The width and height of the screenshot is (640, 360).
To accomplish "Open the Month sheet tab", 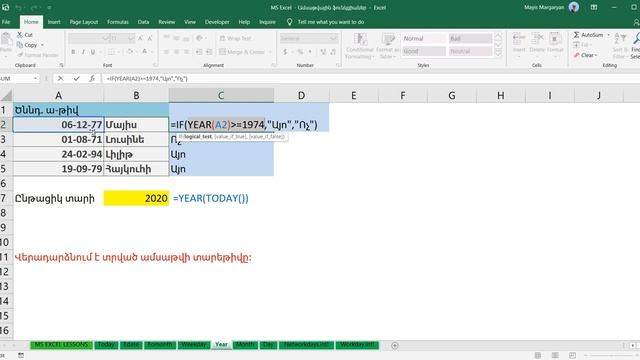I will coord(245,345).
